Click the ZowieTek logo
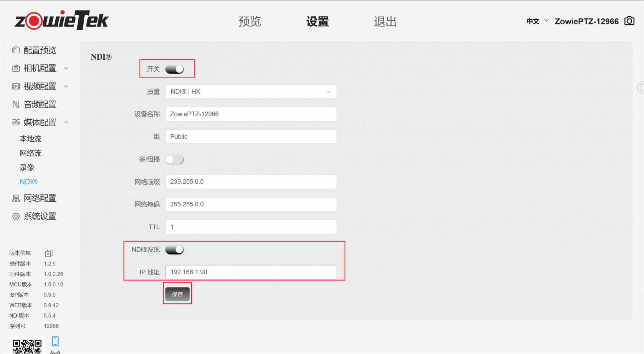644x354 pixels. click(61, 20)
